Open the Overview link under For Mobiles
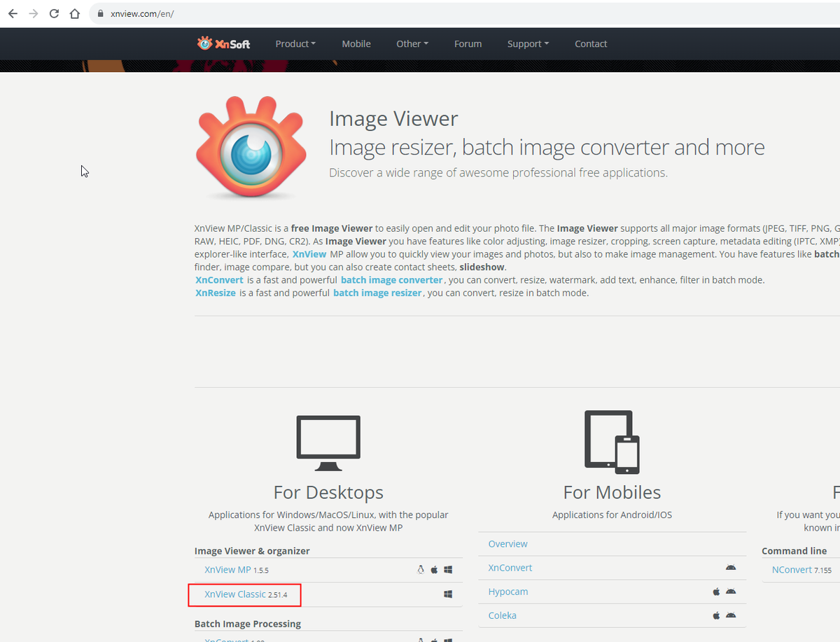This screenshot has height=642, width=840. tap(507, 544)
